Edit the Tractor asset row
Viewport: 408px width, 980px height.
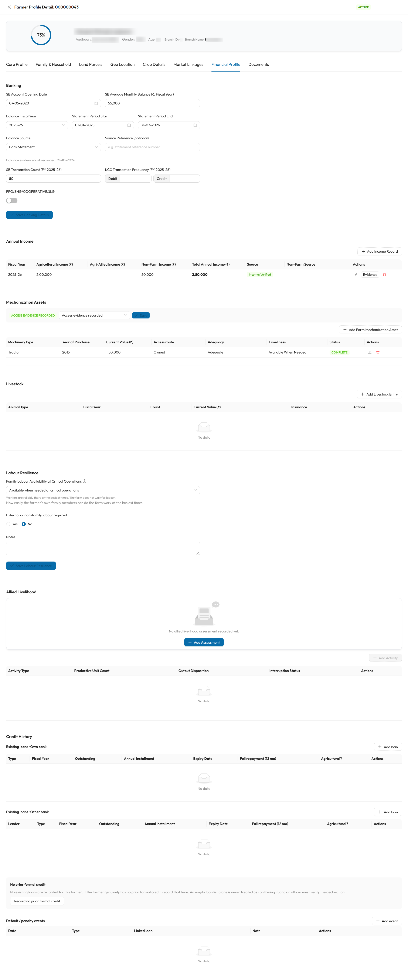pos(370,352)
